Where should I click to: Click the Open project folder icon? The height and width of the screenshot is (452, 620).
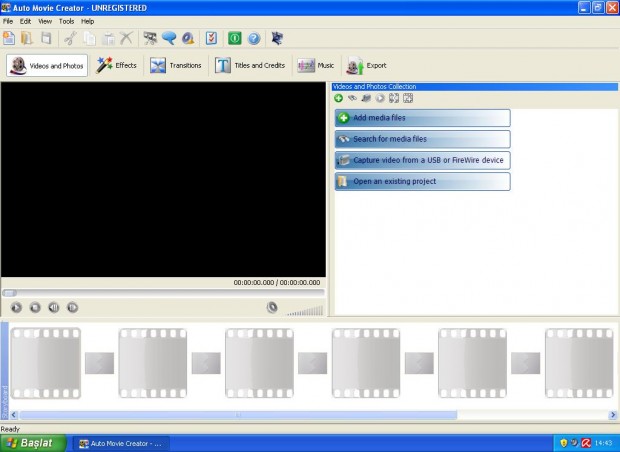pos(27,38)
